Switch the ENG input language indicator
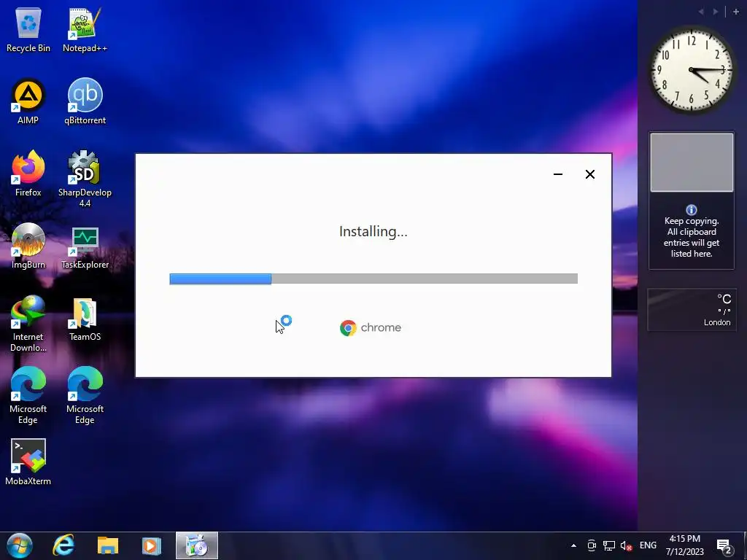Viewport: 747px width, 560px height. [648, 545]
